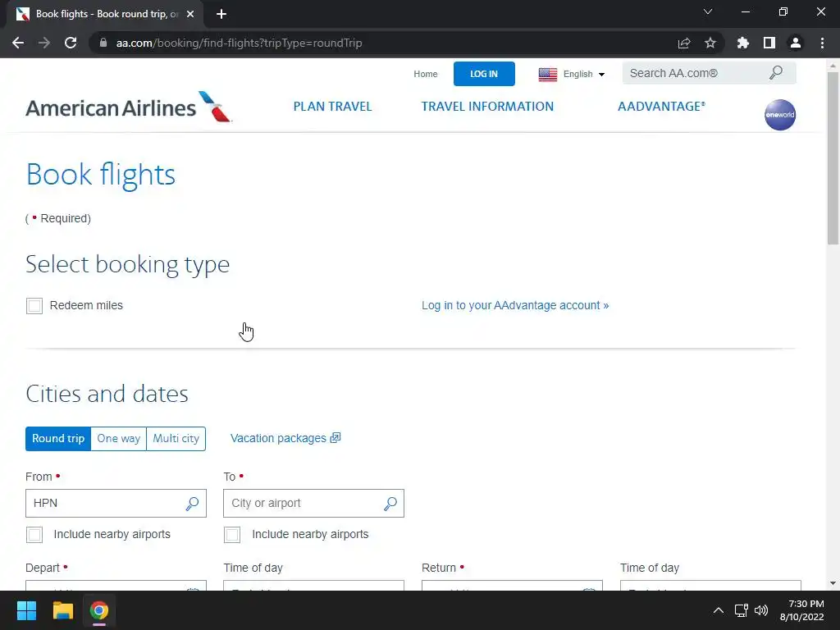Screen dimensions: 840x630
Task: Open the Vacation packages link
Action: point(285,438)
